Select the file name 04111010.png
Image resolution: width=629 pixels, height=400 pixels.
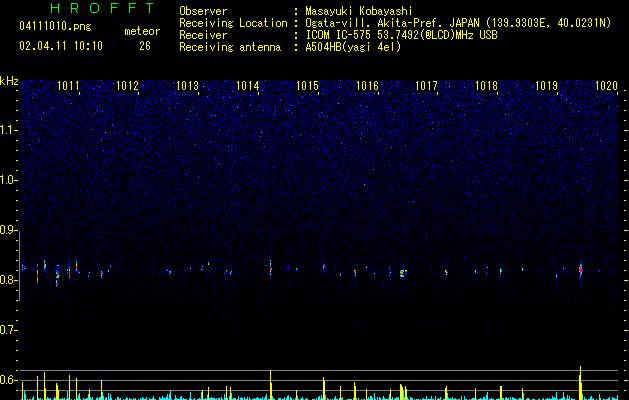55,26
